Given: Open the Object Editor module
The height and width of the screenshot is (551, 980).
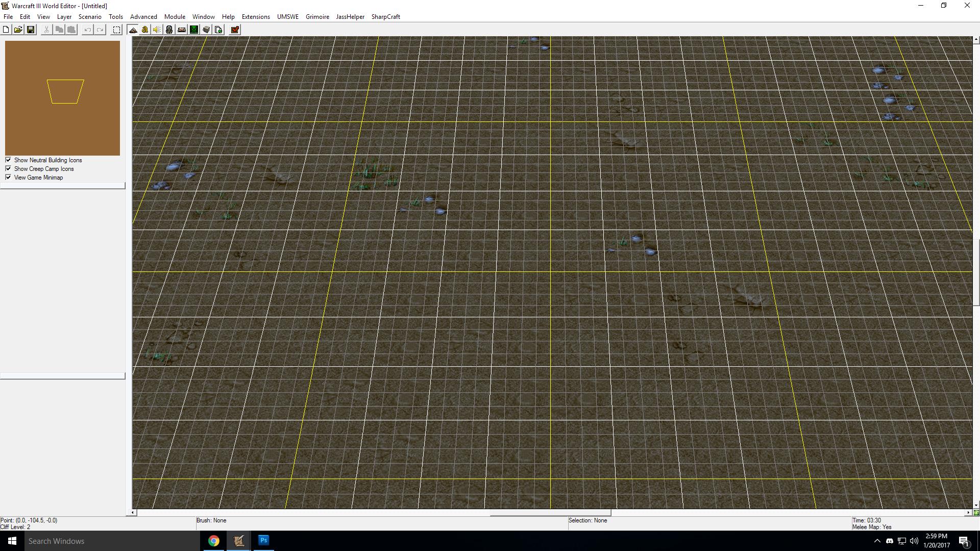Looking at the screenshot, I should coord(169,30).
